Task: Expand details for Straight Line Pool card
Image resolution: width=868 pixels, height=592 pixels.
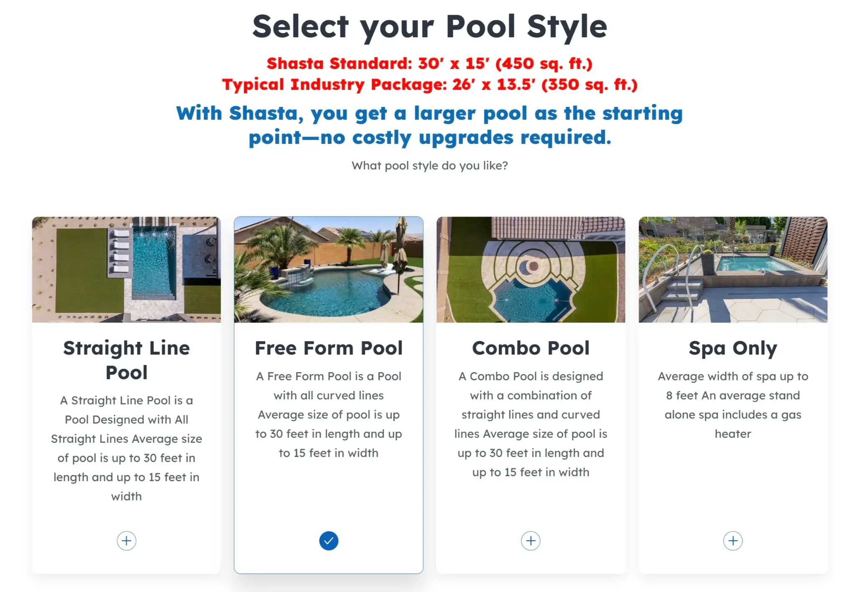Action: tap(126, 540)
